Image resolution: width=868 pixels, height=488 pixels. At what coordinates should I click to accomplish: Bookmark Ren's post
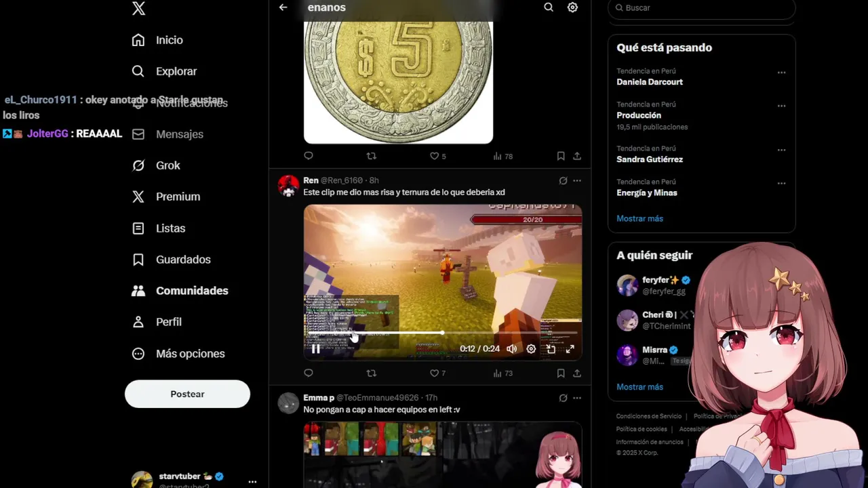[561, 373]
